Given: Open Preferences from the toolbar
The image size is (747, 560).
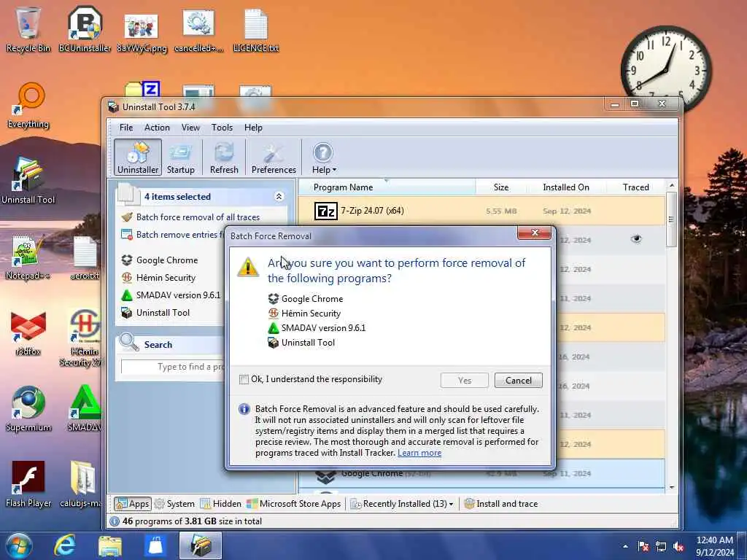Looking at the screenshot, I should click(274, 157).
